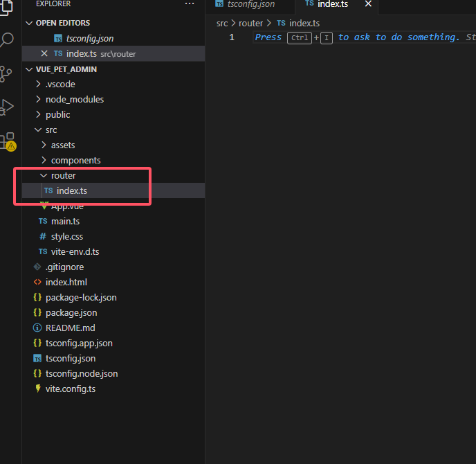The width and height of the screenshot is (476, 464).
Task: Open vite.config.ts file
Action: point(113,389)
